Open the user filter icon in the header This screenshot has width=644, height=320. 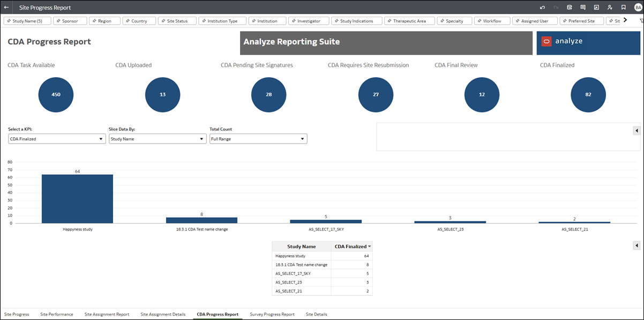610,8
